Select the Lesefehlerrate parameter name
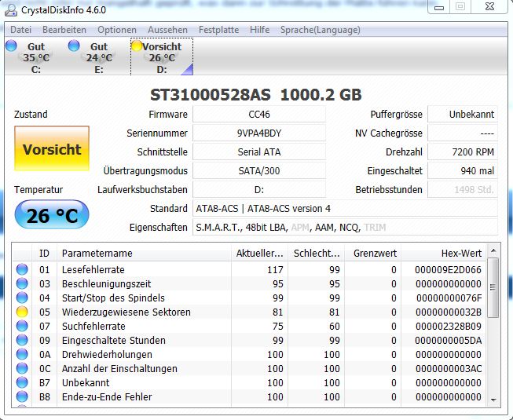The width and height of the screenshot is (513, 420). pyautogui.click(x=93, y=269)
